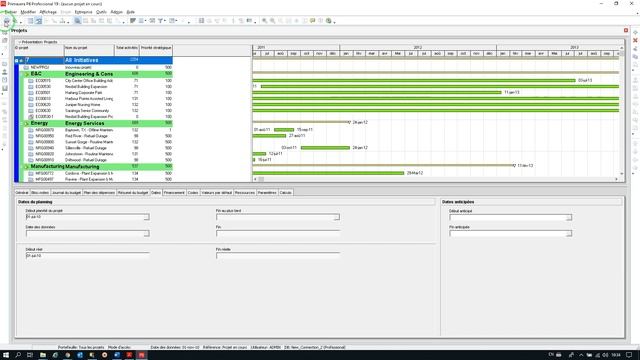Select the Haitang Corporate Park project row

click(x=93, y=93)
